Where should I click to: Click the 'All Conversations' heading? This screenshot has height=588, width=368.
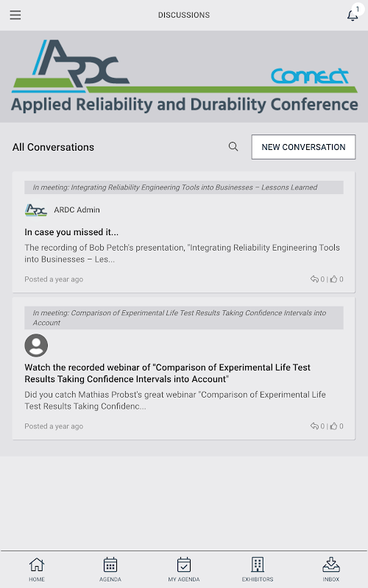53,147
